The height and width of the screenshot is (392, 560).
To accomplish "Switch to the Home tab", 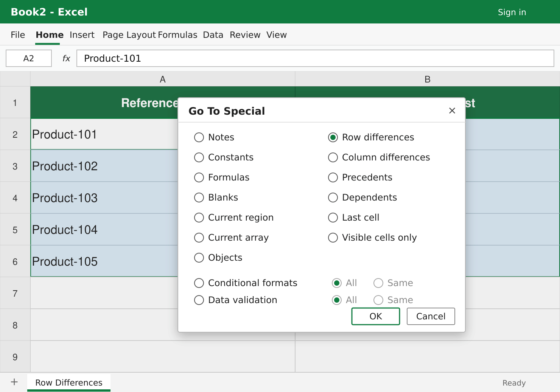I will coord(50,35).
